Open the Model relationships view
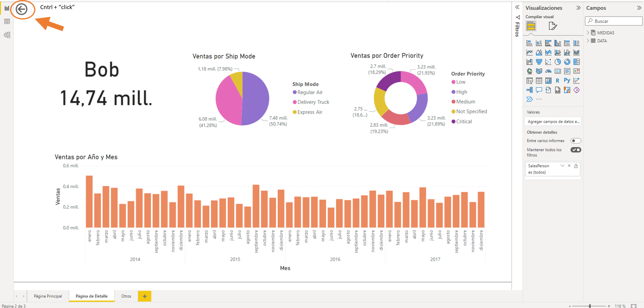Image resolution: width=644 pixels, height=308 pixels. click(7, 35)
